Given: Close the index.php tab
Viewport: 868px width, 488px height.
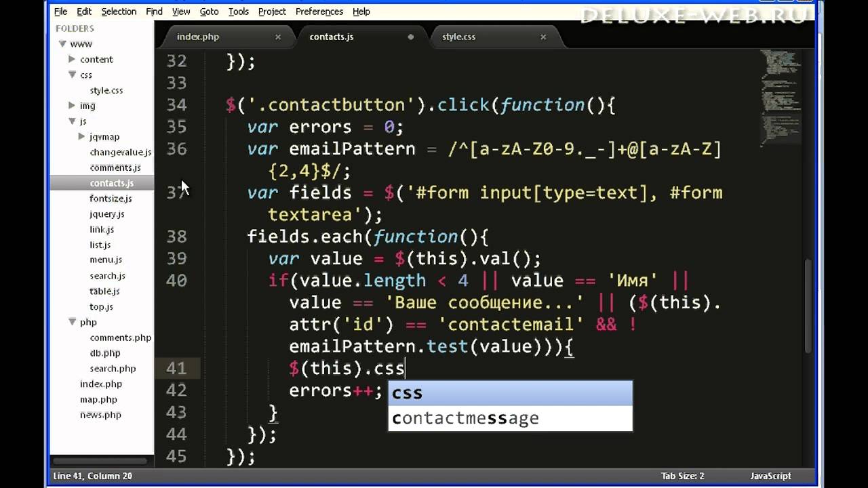Looking at the screenshot, I should (278, 37).
